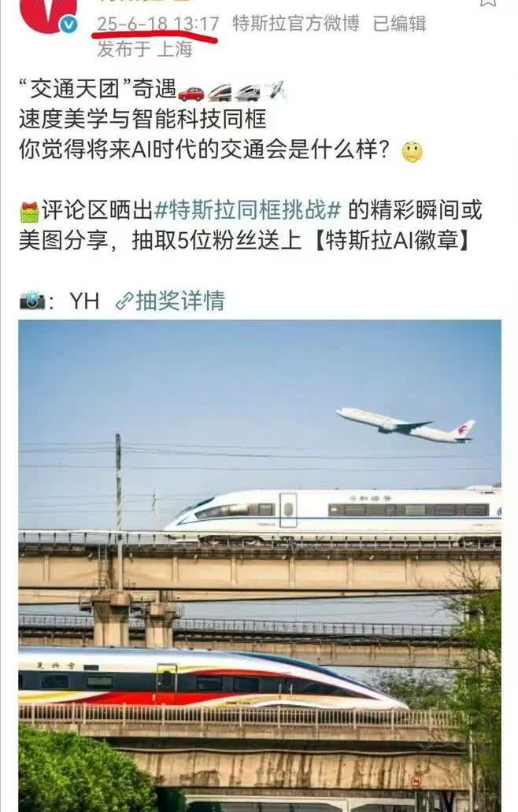Image resolution: width=518 pixels, height=812 pixels.
Task: Click the camera emoji before YH
Action: point(32,301)
